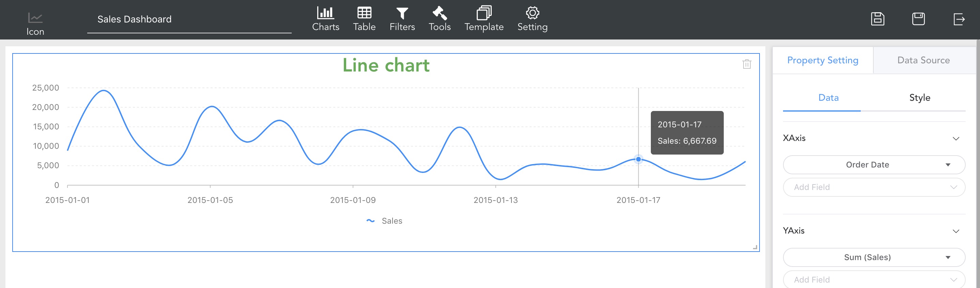Click the 2015-01-17 data point marker
The image size is (980, 288).
pyautogui.click(x=638, y=159)
